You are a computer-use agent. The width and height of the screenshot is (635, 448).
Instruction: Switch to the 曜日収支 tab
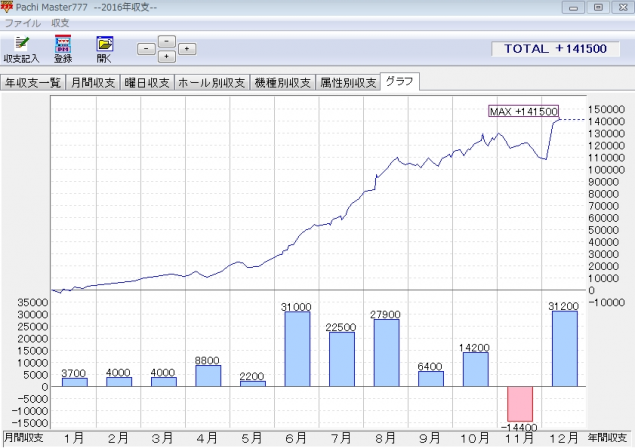(147, 83)
